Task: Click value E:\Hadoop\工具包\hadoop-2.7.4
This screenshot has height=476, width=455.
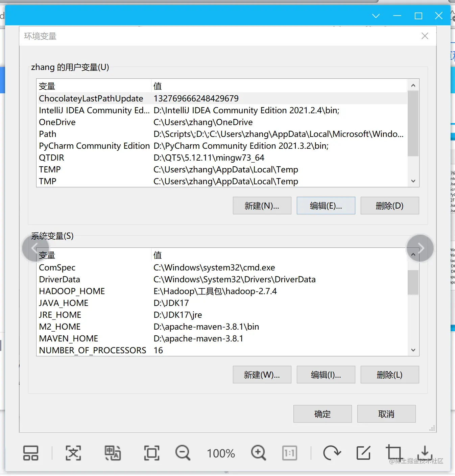Action: pos(215,291)
